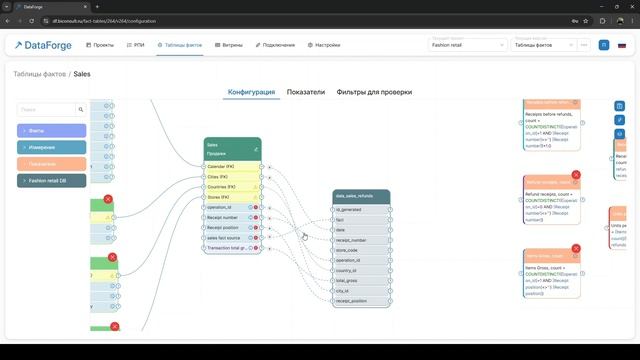The width and height of the screenshot is (640, 360).
Task: Click the warning icon on Stores (FK)
Action: click(256, 197)
